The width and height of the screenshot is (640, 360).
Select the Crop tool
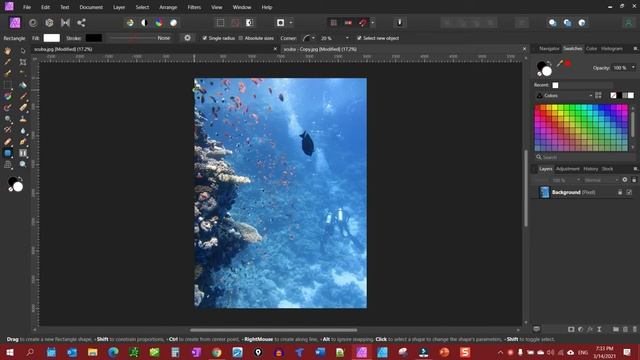point(23,62)
